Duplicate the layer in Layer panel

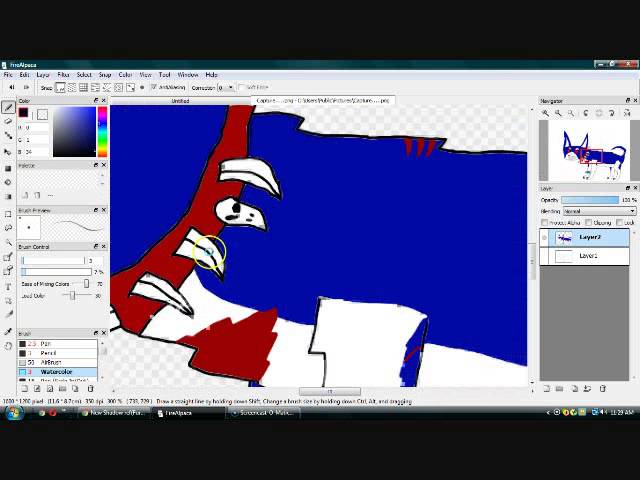(574, 389)
